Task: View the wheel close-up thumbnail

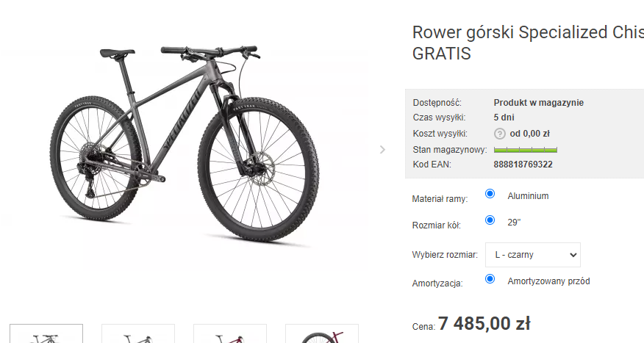Action: [x=322, y=333]
